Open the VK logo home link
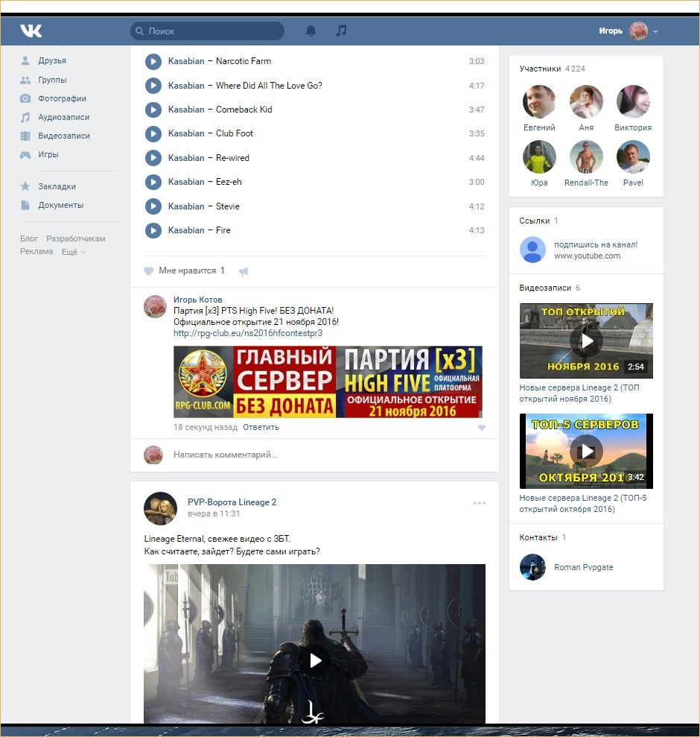 point(31,31)
